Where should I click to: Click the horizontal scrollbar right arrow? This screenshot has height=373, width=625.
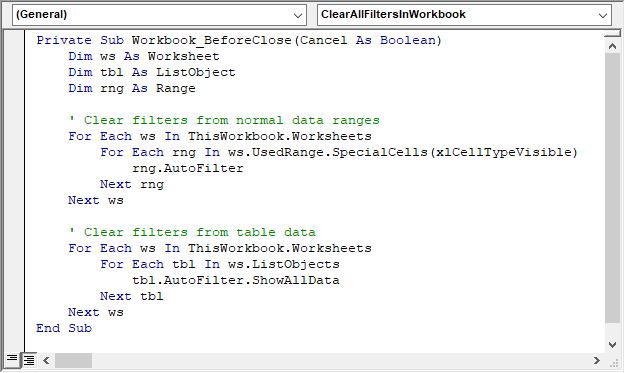coord(597,361)
